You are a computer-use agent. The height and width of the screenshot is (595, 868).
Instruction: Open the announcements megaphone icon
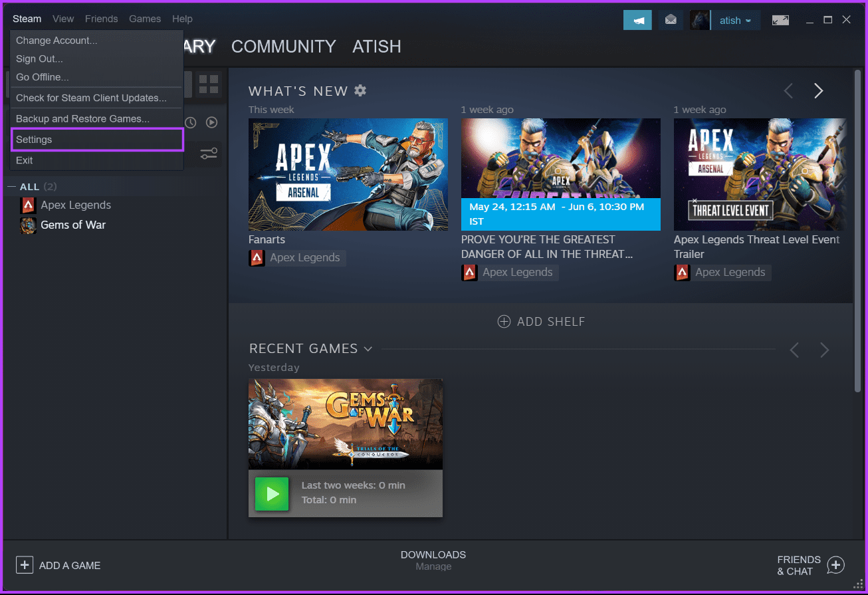pyautogui.click(x=637, y=20)
